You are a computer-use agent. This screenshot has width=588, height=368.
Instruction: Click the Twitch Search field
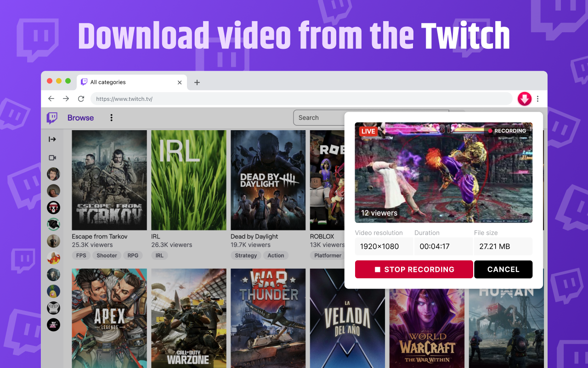(x=319, y=118)
